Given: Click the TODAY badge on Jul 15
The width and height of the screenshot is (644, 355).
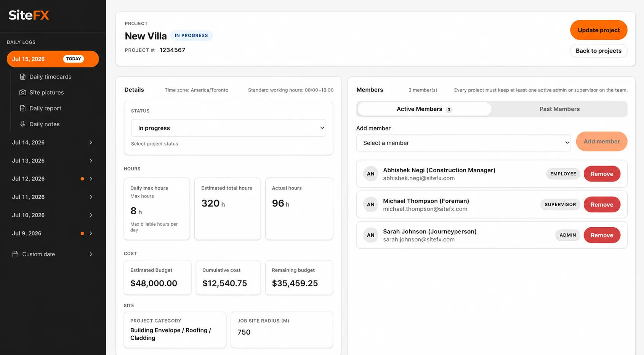Looking at the screenshot, I should [x=74, y=59].
